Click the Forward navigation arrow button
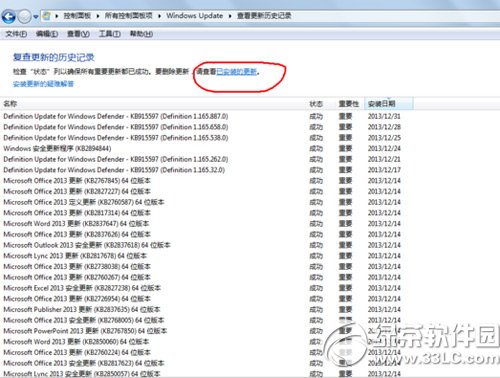This screenshot has height=378, width=500. 24,16
